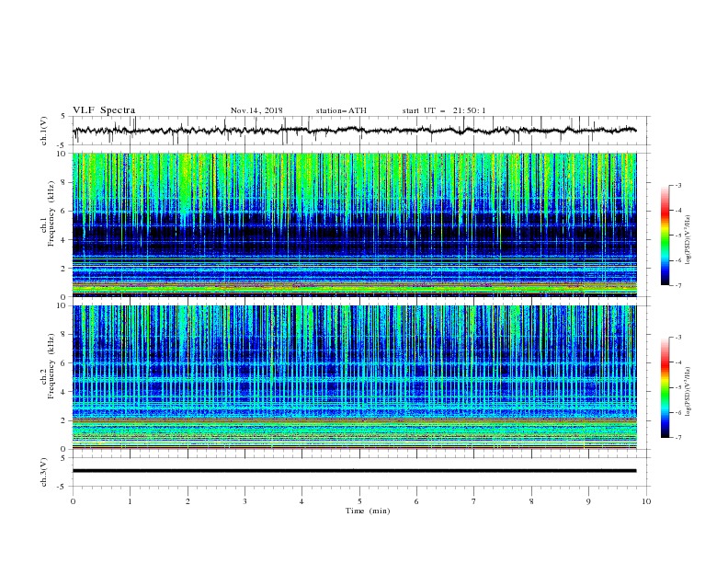Click the ch.1 voltage waveform trace
The width and height of the screenshot is (728, 563).
tap(355, 131)
